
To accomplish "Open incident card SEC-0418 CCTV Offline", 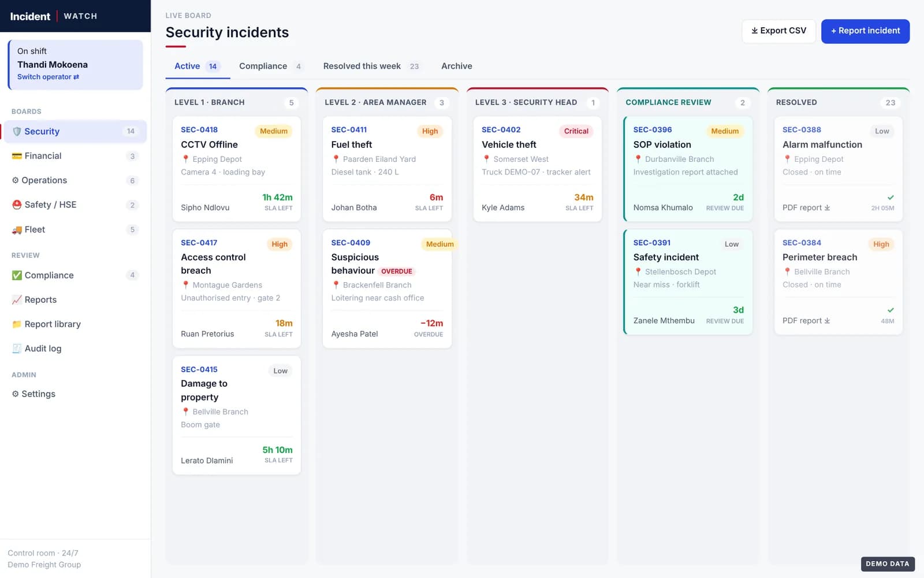I will point(237,169).
